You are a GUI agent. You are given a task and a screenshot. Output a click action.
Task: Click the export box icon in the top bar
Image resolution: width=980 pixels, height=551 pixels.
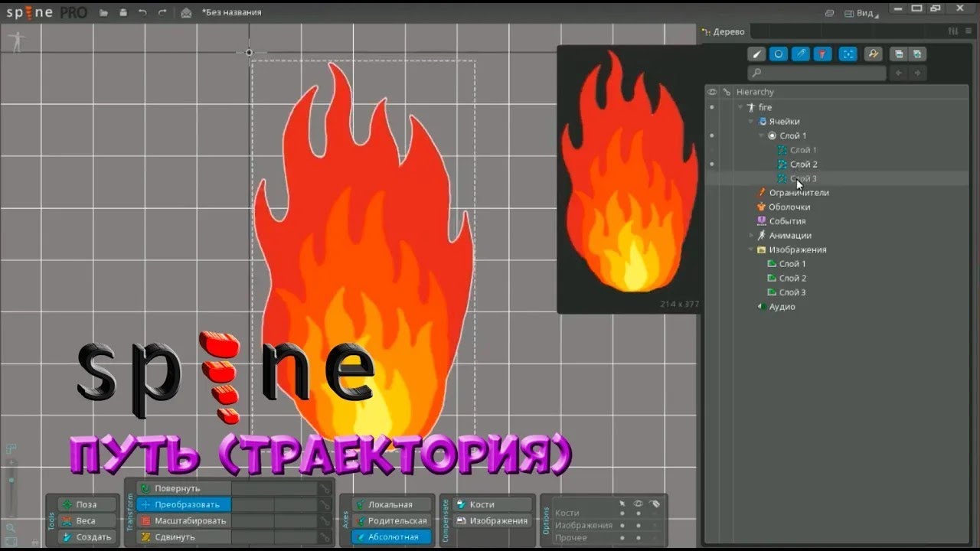point(186,13)
